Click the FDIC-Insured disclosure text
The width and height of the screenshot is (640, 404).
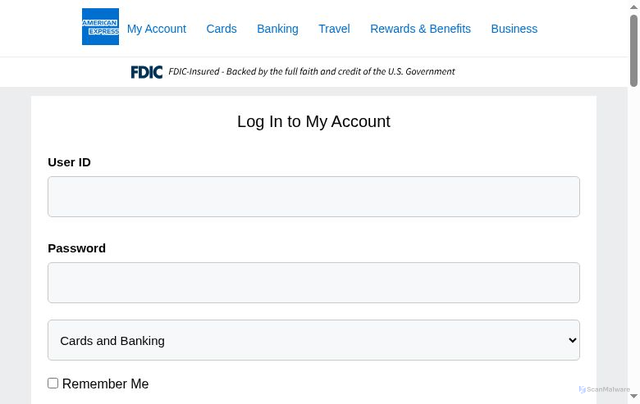[x=311, y=72]
